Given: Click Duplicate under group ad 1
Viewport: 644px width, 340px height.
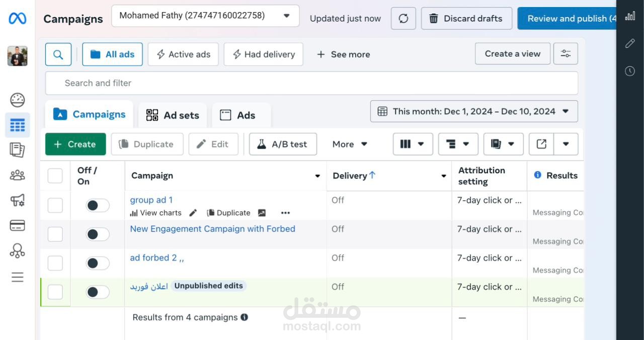Looking at the screenshot, I should [229, 213].
